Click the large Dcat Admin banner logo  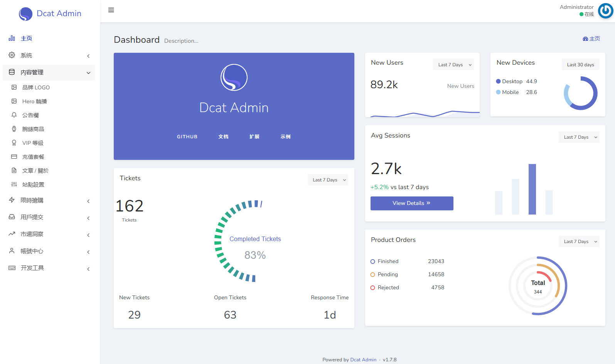(x=234, y=77)
